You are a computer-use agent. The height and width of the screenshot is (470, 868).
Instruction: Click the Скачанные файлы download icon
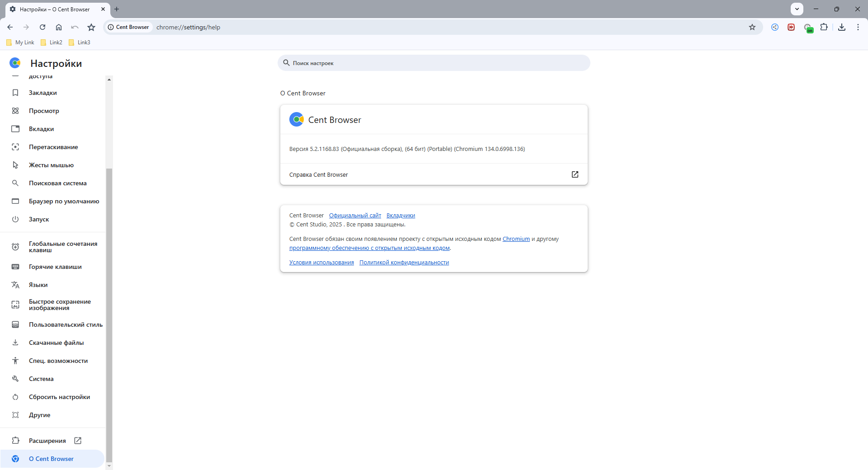pyautogui.click(x=15, y=343)
